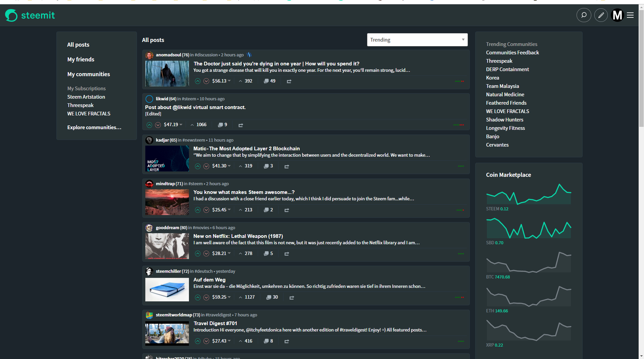The image size is (644, 359).
Task: Open the search icon in header
Action: [584, 15]
